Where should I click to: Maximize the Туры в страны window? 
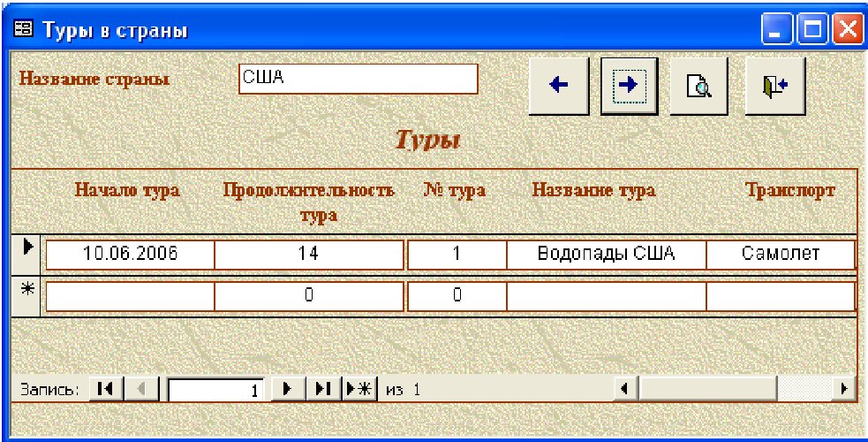click(x=812, y=30)
